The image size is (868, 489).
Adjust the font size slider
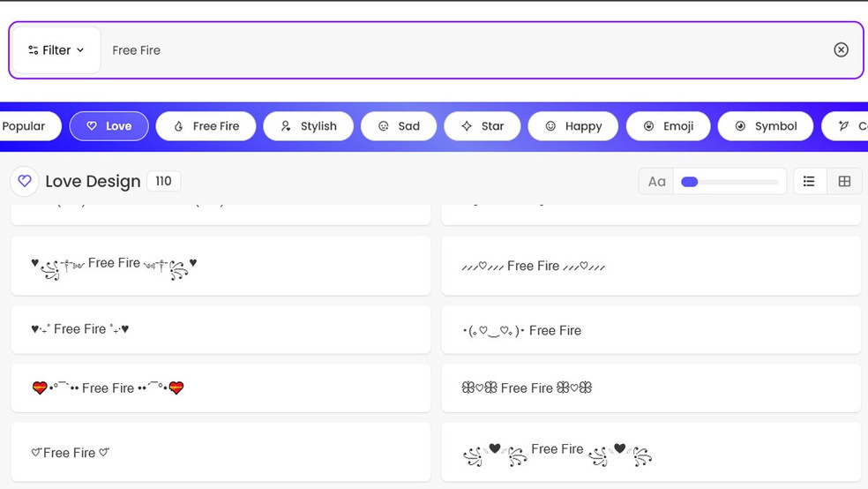point(690,182)
